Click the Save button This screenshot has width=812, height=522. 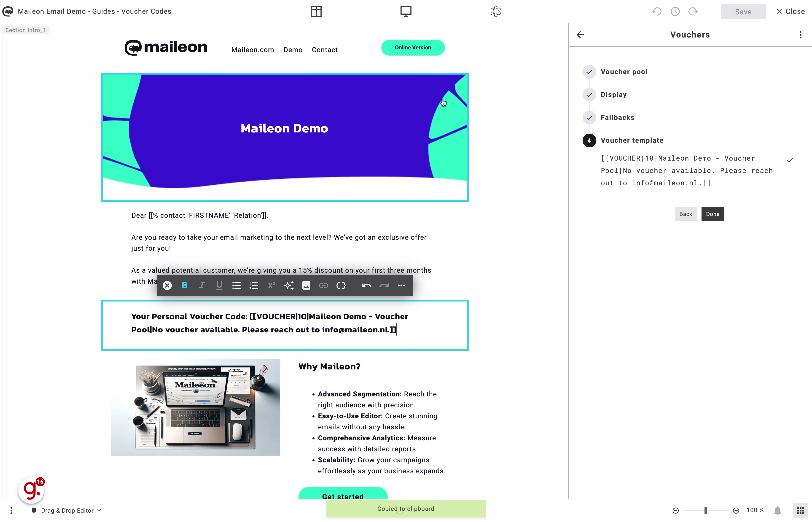click(x=743, y=11)
